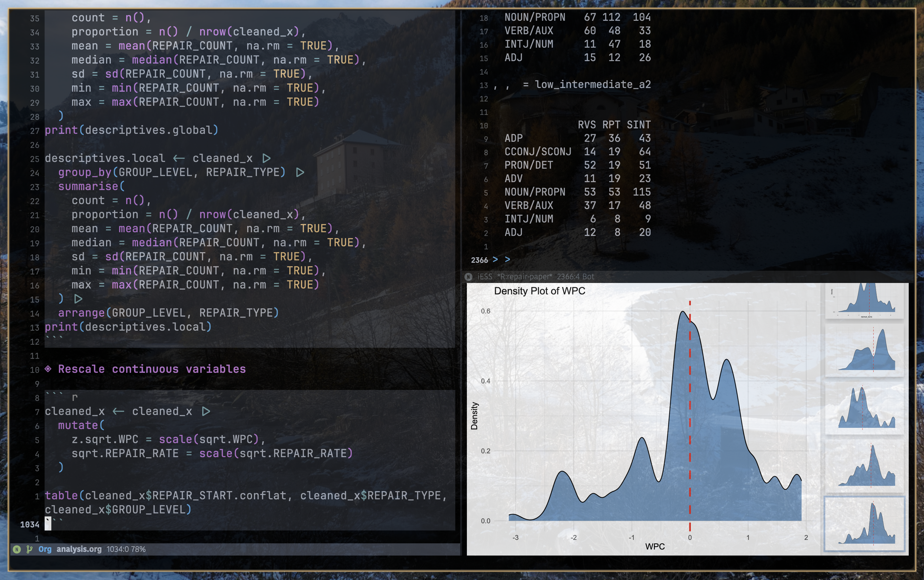Viewport: 924px width, 580px height.
Task: Select the top density plot thumbnail
Action: click(864, 300)
